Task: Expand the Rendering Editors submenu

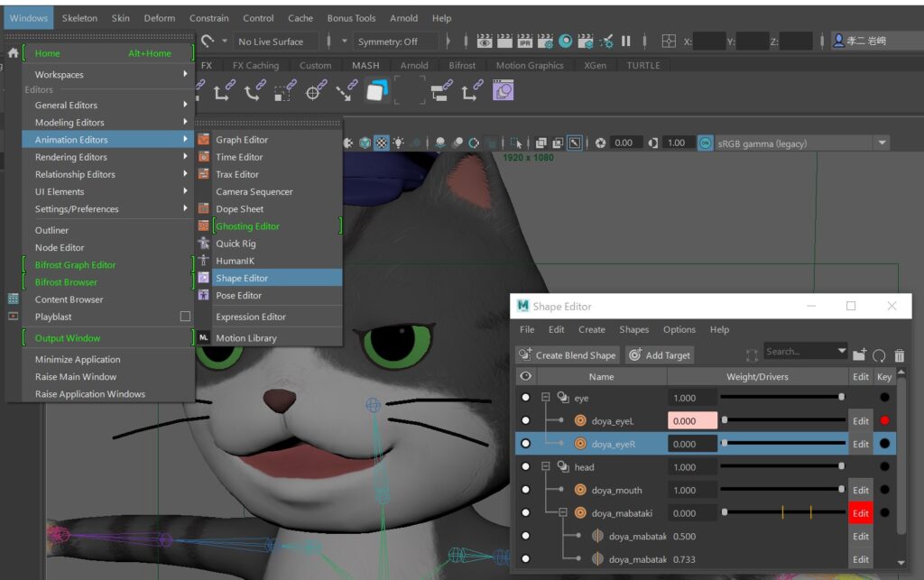Action: coord(109,157)
